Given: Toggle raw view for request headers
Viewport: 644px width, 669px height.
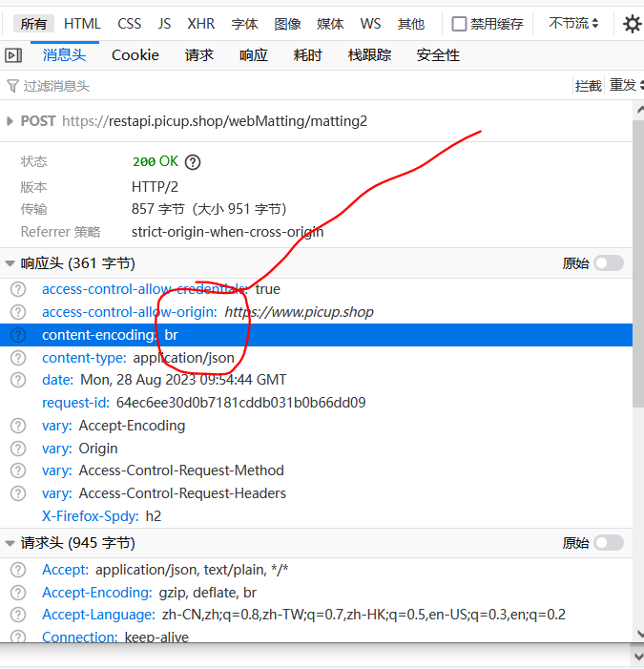Looking at the screenshot, I should tap(608, 543).
